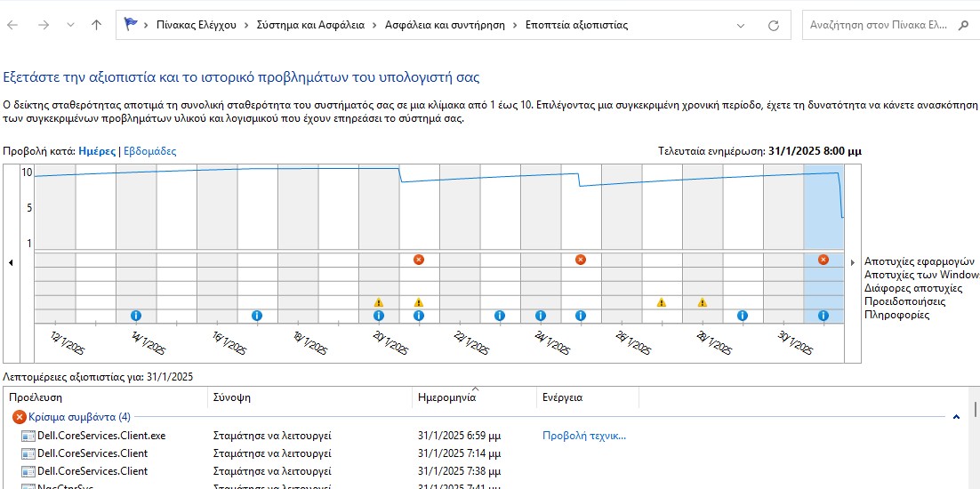
Task: Open the recent locations dropdown chevron
Action: (x=70, y=26)
